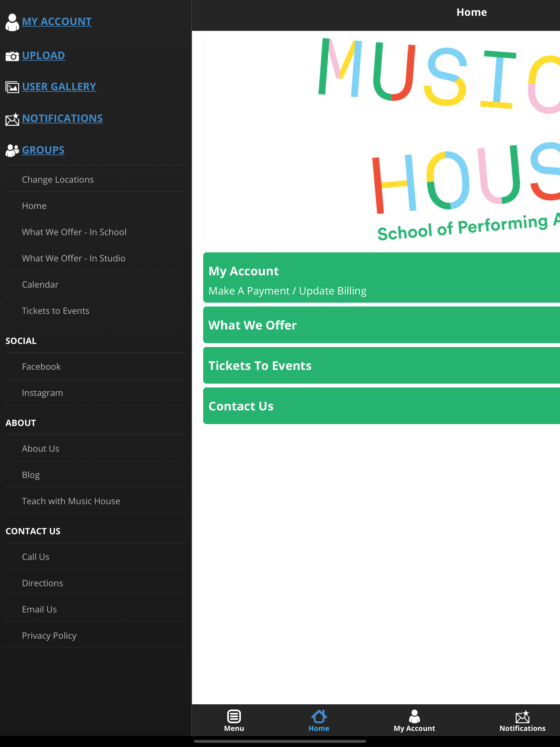
Task: Tap the My Account person icon in sidebar
Action: (12, 22)
